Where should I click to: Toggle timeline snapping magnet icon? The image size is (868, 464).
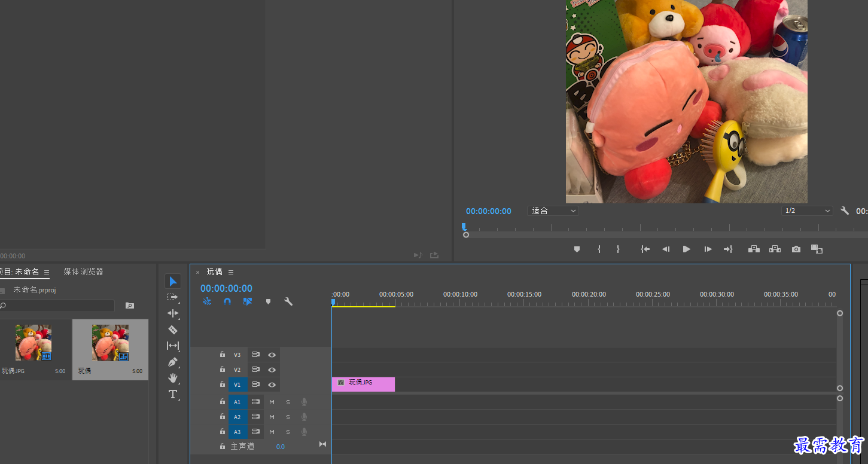[x=227, y=301]
